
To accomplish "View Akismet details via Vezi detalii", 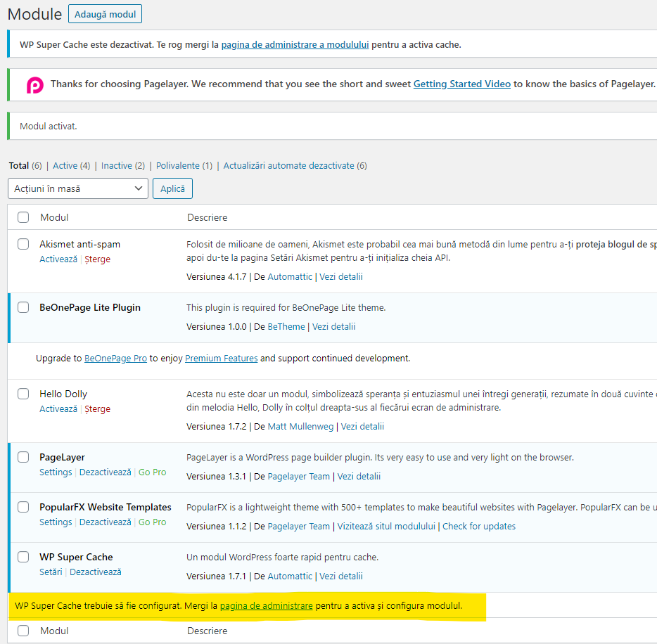I will tap(341, 277).
